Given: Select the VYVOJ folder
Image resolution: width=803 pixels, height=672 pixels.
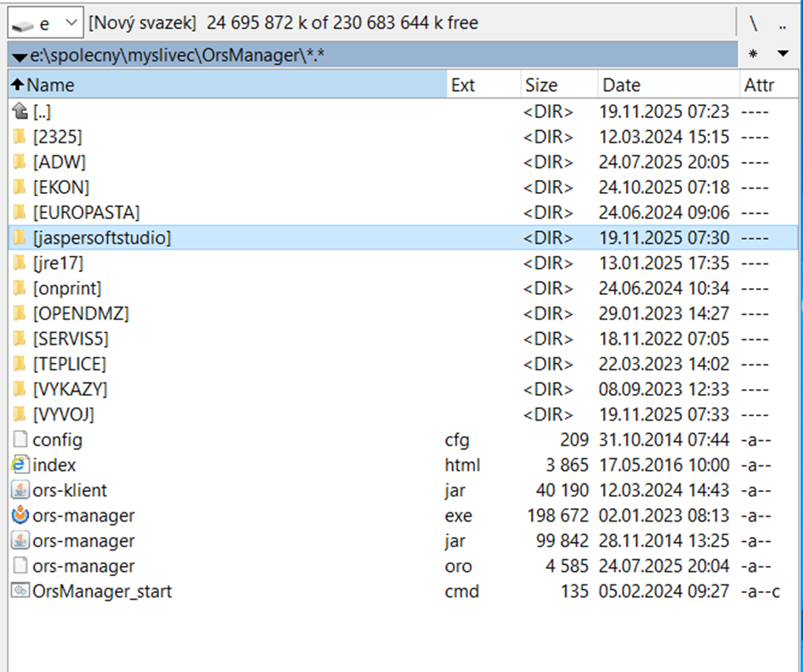Looking at the screenshot, I should (64, 415).
